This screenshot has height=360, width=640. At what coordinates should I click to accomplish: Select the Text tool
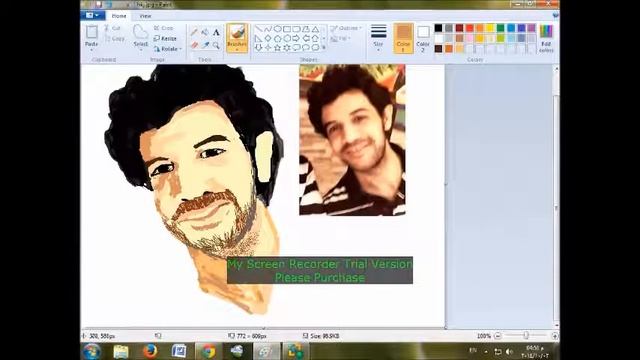click(x=216, y=32)
